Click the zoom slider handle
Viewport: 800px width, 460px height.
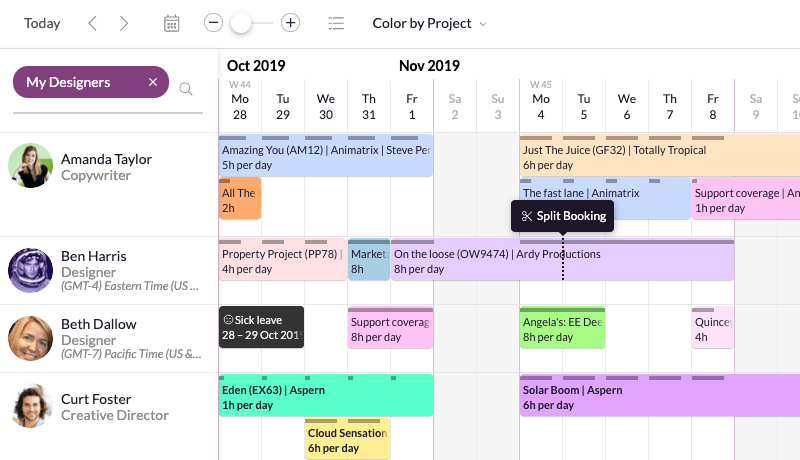tap(241, 23)
